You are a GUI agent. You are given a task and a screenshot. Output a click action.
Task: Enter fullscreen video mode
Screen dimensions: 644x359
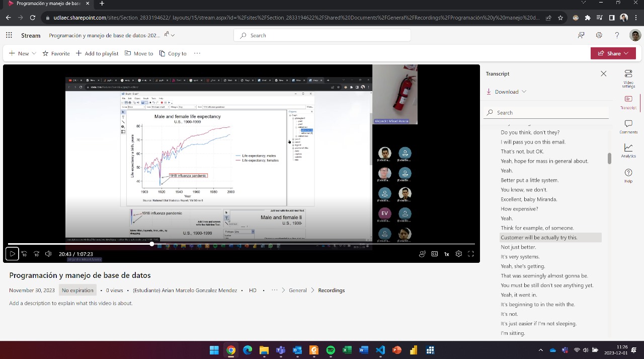[x=471, y=254]
